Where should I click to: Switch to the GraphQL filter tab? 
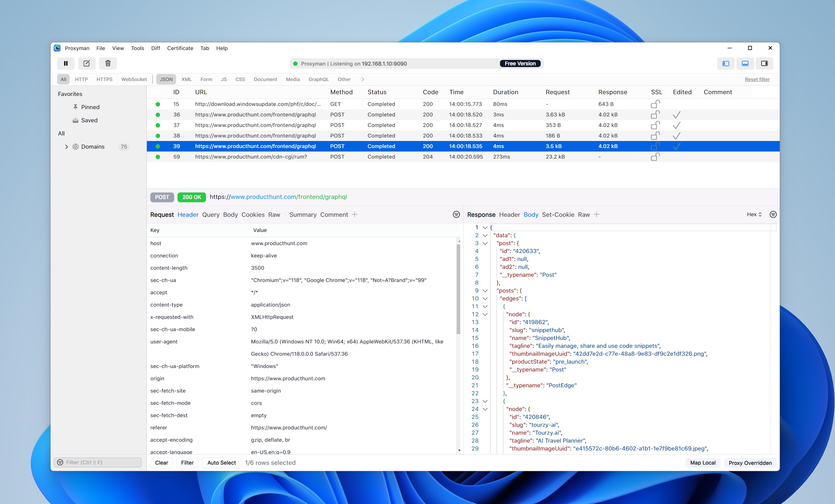point(318,79)
